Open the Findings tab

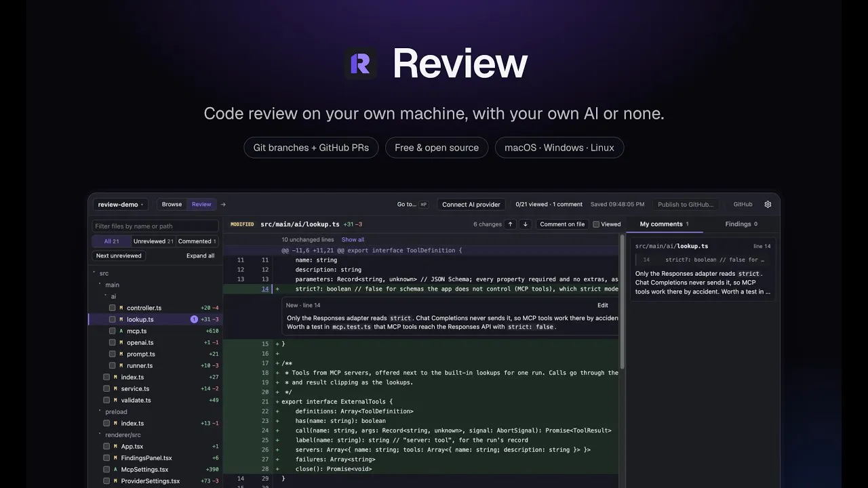coord(741,224)
